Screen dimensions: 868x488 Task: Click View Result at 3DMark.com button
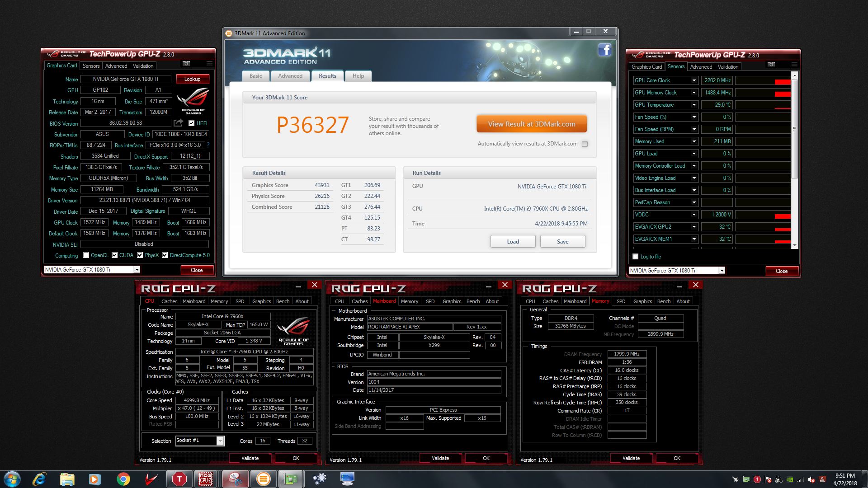tap(531, 124)
